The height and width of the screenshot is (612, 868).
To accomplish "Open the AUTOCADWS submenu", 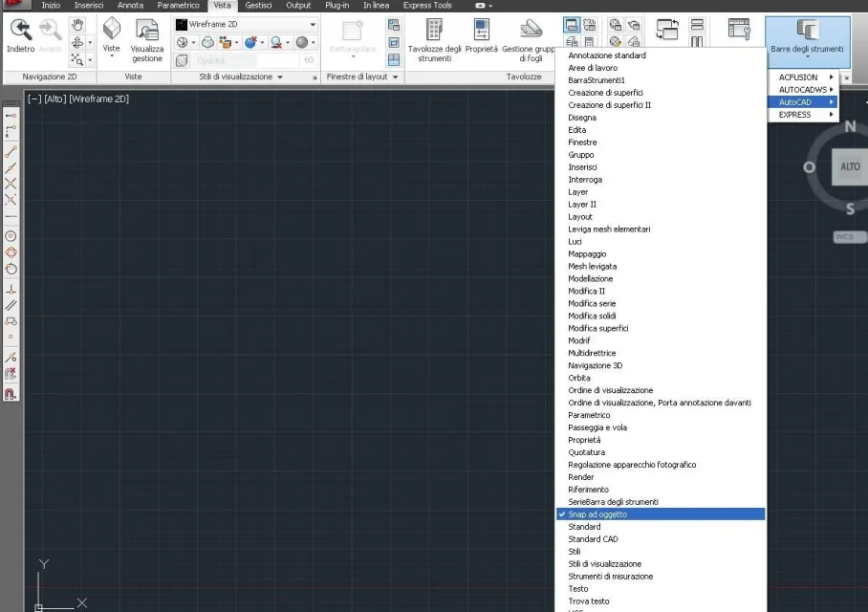I will point(803,89).
